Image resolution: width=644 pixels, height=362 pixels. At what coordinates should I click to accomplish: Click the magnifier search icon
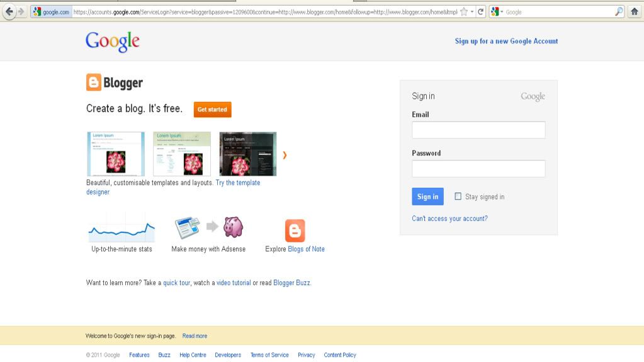(619, 12)
